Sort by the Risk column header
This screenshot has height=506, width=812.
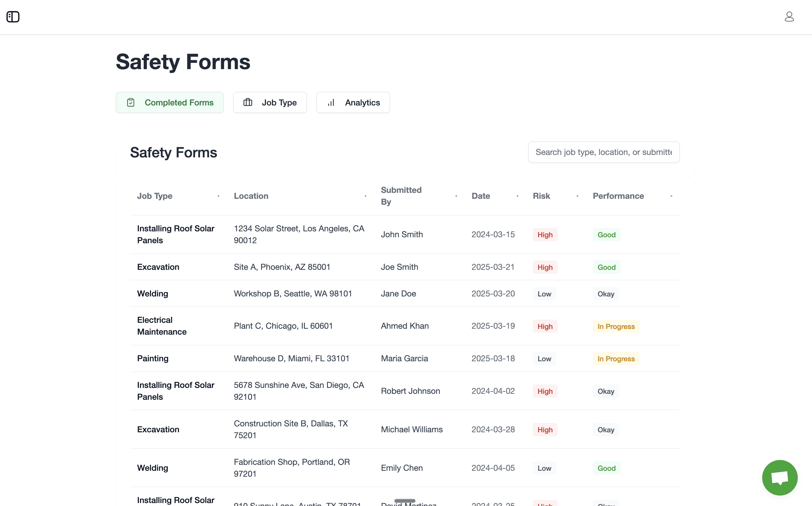tap(541, 196)
